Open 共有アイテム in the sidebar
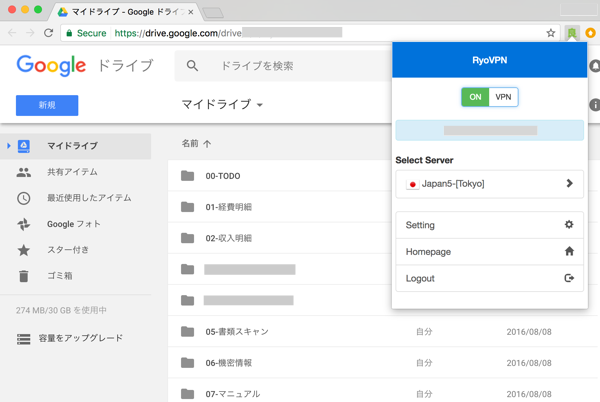The height and width of the screenshot is (402, 600). [x=72, y=172]
